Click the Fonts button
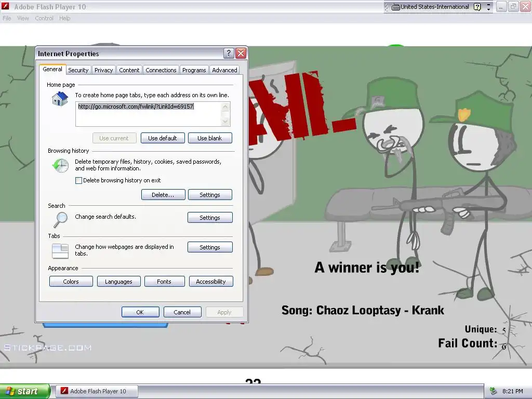This screenshot has width=532, height=399. pyautogui.click(x=164, y=282)
